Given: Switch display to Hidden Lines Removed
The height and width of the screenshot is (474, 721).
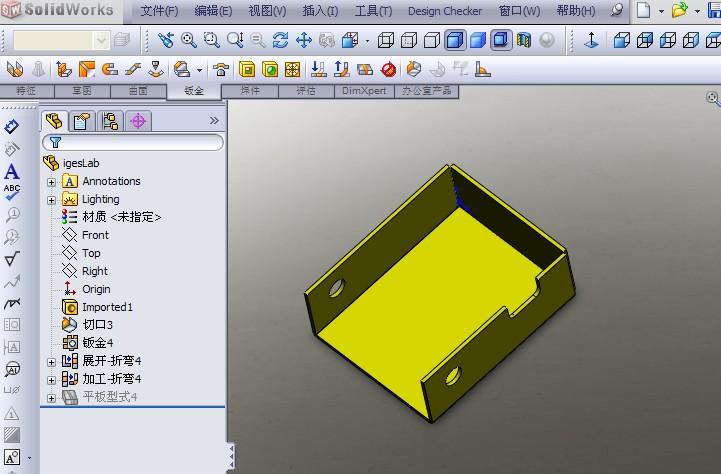Looking at the screenshot, I should tap(432, 40).
